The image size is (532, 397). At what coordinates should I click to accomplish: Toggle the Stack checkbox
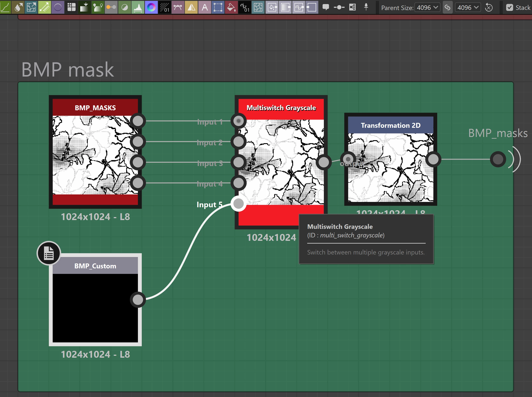point(509,7)
